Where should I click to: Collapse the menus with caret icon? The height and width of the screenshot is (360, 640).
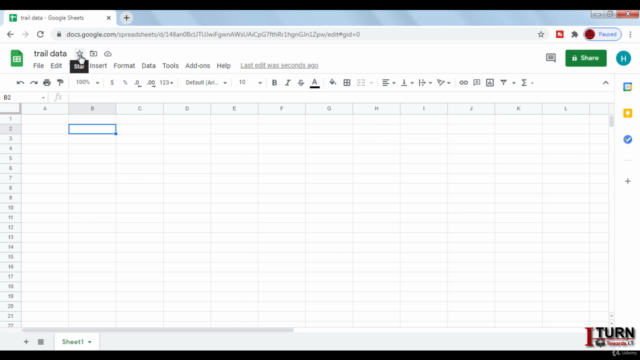(606, 83)
